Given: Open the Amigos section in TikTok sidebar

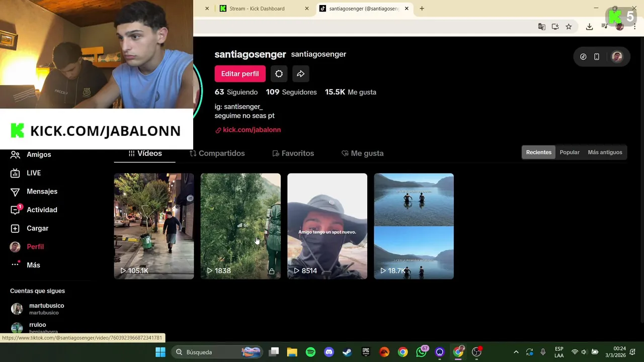Looking at the screenshot, I should point(31,154).
